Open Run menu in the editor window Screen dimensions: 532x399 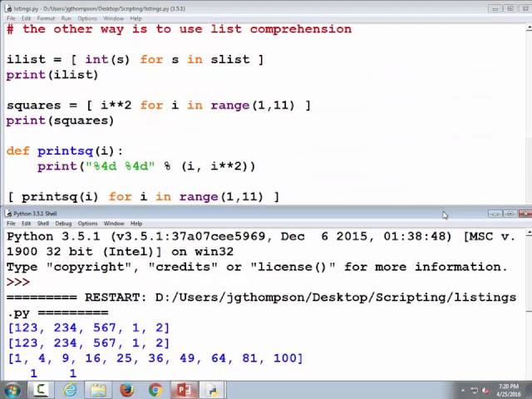click(x=66, y=18)
